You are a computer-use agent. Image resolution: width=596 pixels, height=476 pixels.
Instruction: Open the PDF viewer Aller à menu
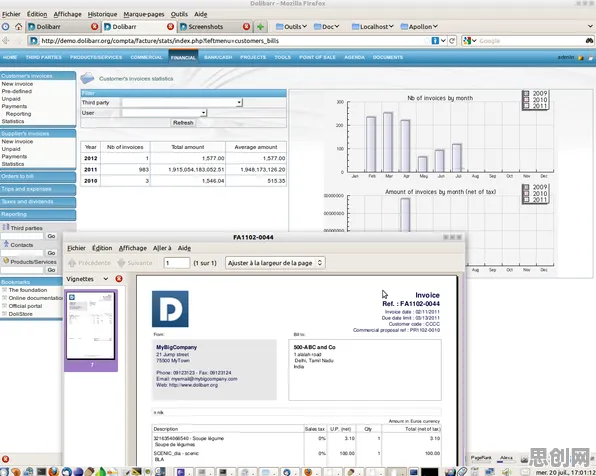(x=162, y=248)
